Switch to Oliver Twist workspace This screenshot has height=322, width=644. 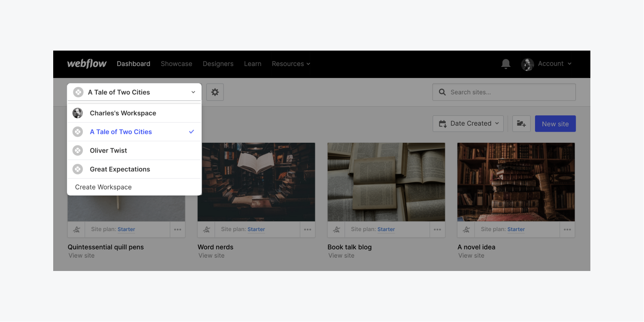[x=134, y=150]
